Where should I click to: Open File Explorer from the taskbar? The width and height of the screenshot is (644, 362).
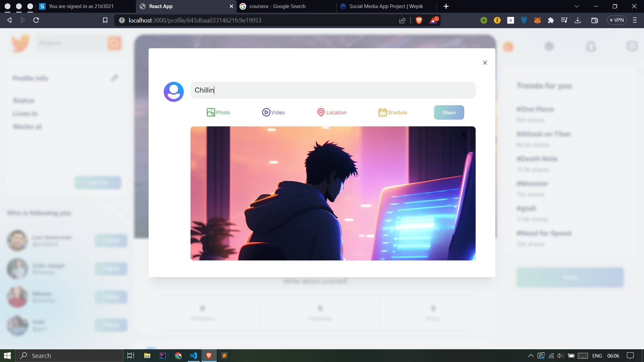(147, 356)
